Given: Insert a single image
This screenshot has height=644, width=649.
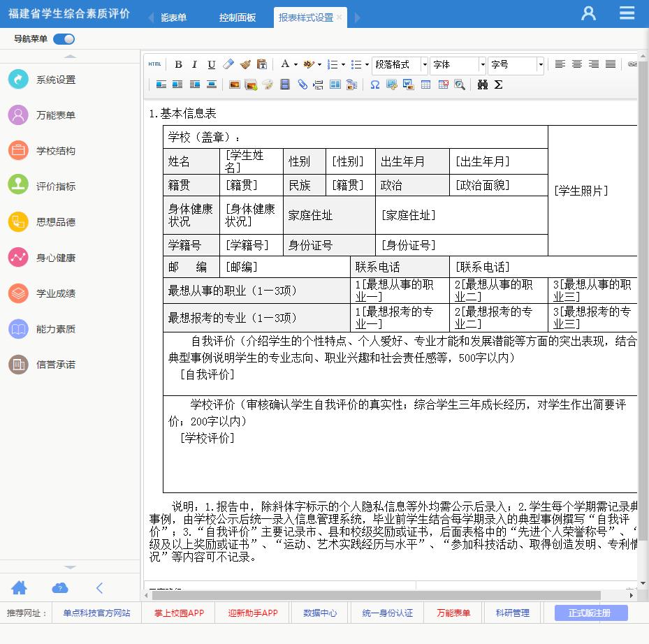Looking at the screenshot, I should (x=235, y=85).
